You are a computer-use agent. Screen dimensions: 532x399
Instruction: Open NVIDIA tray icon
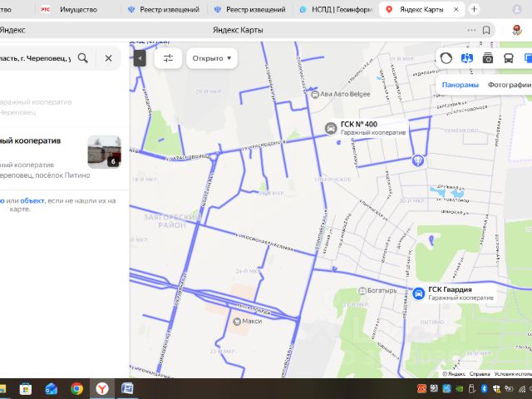pyautogui.click(x=459, y=389)
